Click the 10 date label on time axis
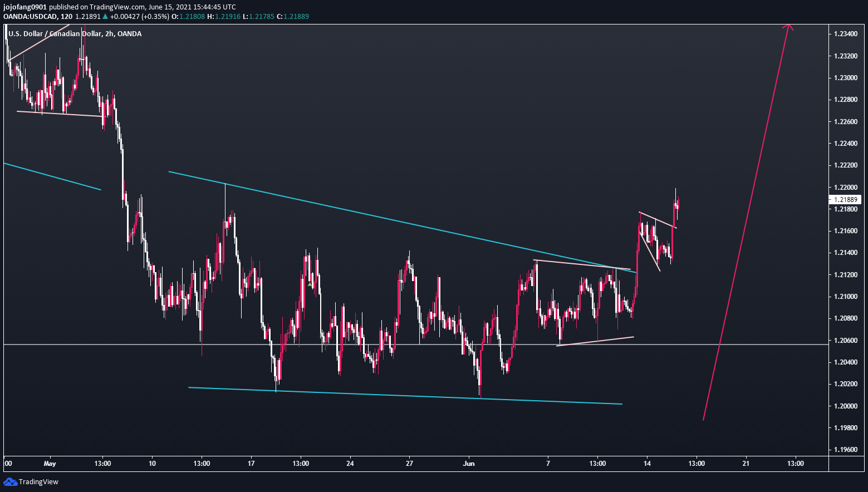868x492 pixels. [152, 463]
